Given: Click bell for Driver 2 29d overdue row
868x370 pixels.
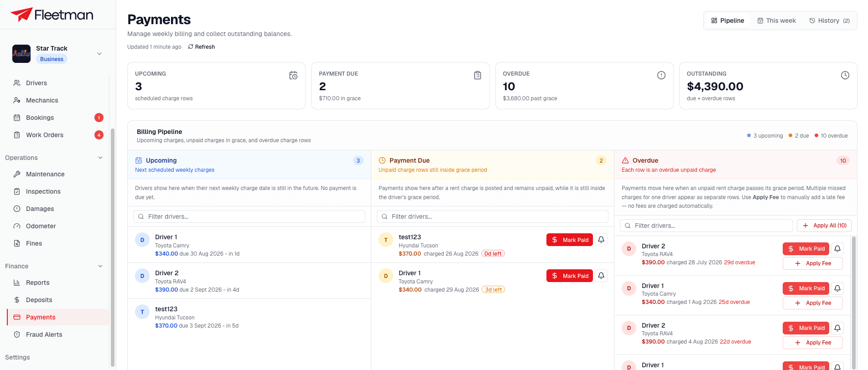Looking at the screenshot, I should [837, 249].
